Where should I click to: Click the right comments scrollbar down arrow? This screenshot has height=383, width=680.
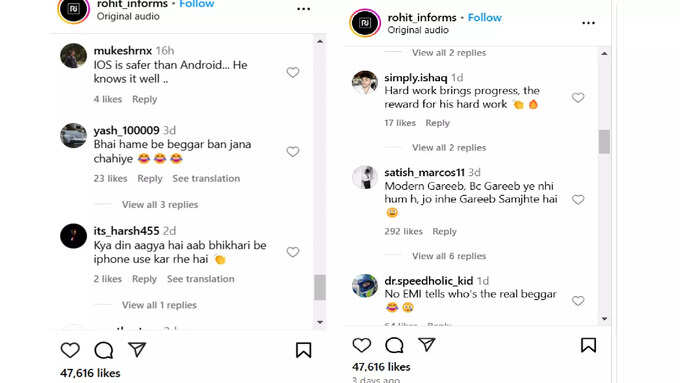point(605,319)
